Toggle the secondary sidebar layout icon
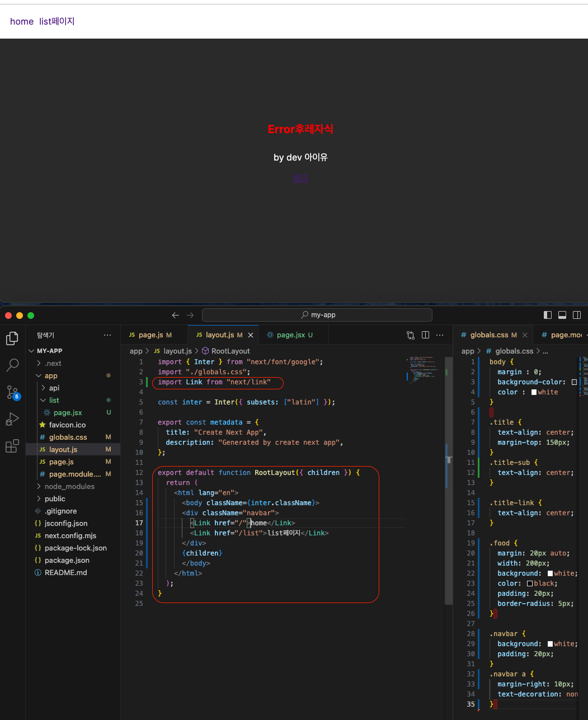This screenshot has width=588, height=720. point(577,315)
